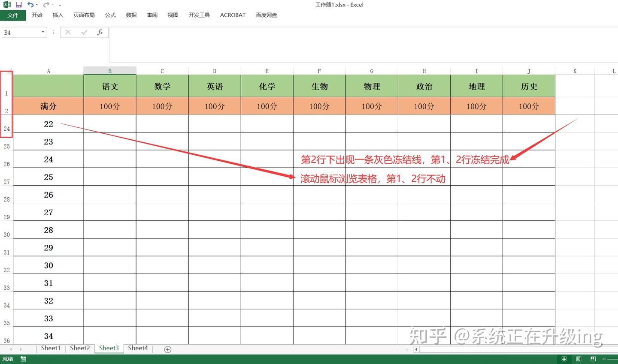
Task: Click the zoom out minus button
Action: [604, 359]
